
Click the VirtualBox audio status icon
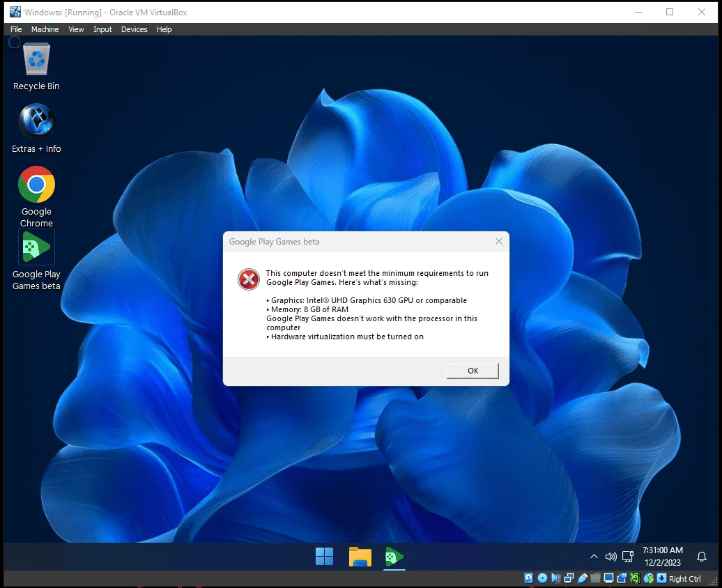[555, 578]
